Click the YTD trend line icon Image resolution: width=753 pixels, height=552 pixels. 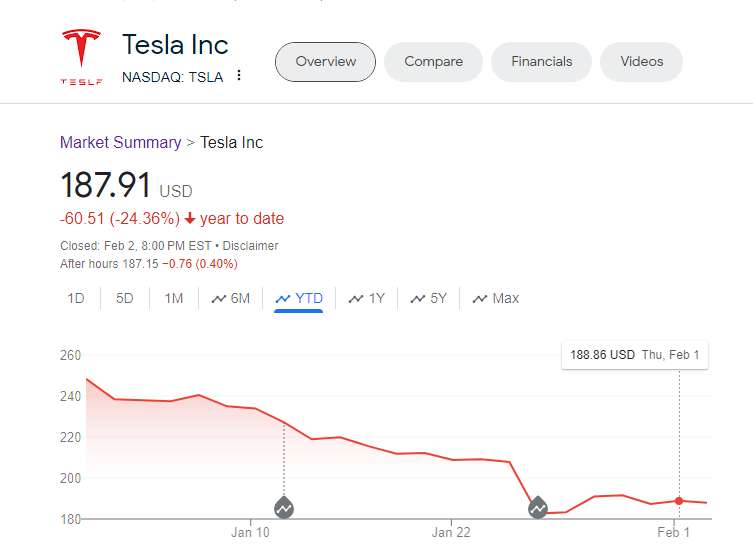click(283, 298)
